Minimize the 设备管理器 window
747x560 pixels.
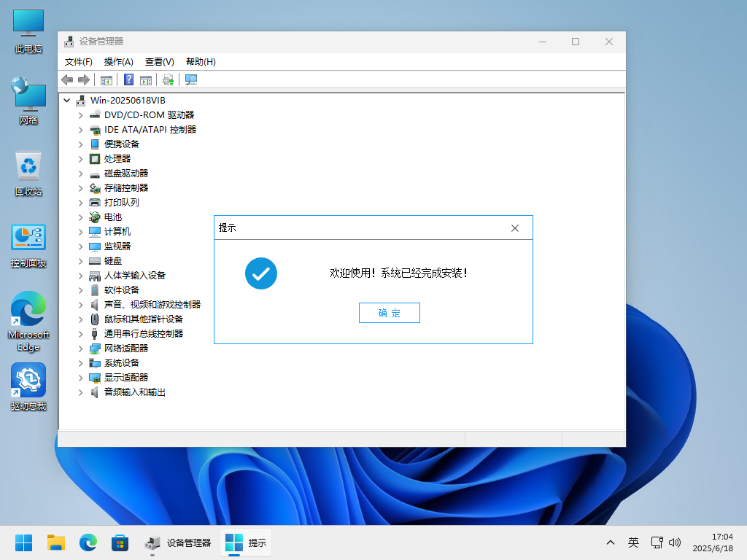click(543, 42)
